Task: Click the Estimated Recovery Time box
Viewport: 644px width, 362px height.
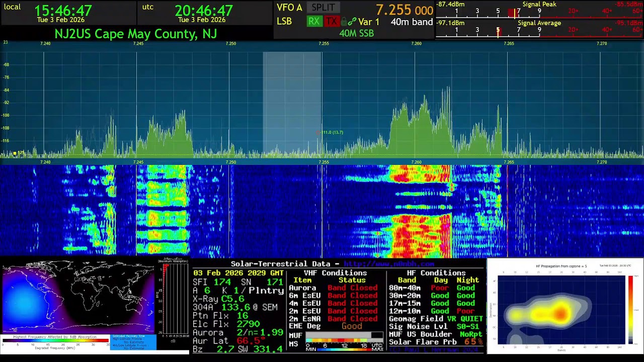Action: [133, 342]
